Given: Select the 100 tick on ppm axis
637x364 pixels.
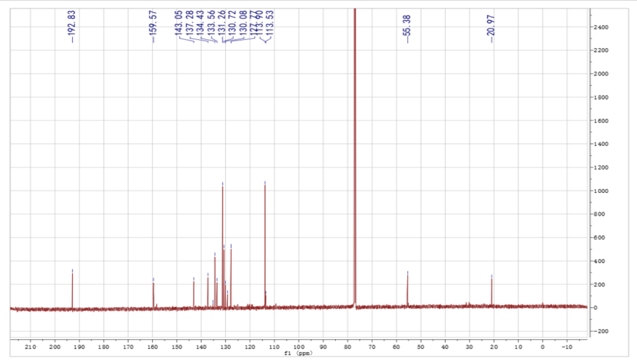Looking at the screenshot, I should click(299, 346).
